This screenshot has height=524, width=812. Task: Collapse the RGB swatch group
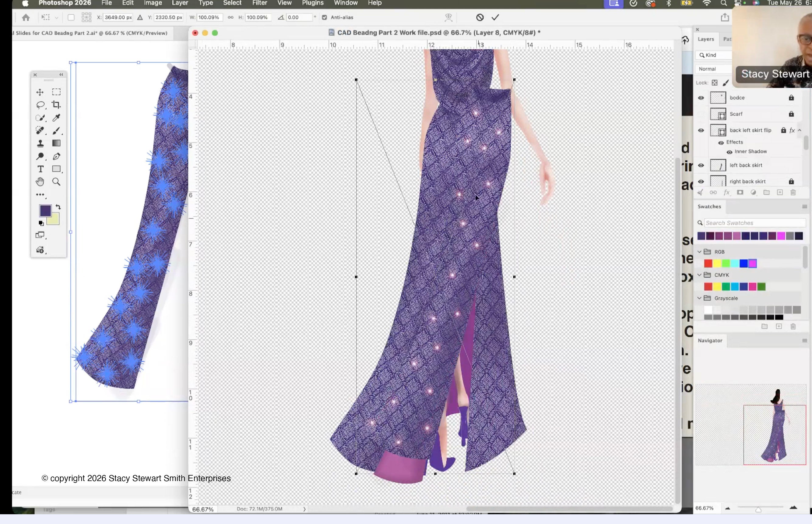click(699, 252)
